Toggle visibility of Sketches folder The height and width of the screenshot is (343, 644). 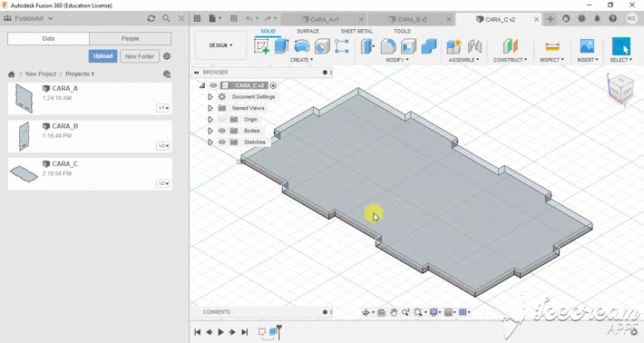222,142
